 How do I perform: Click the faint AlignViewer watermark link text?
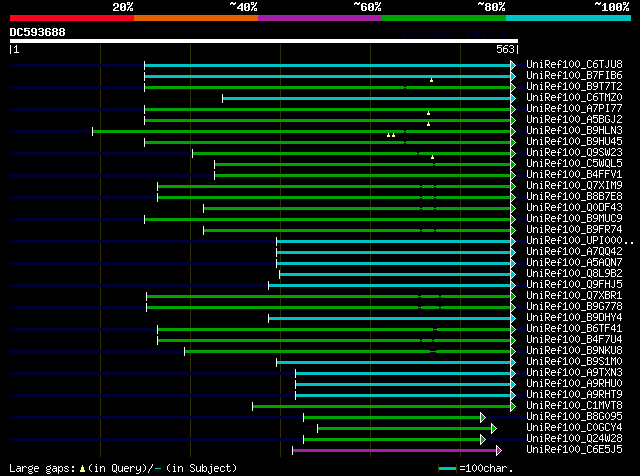[459, 35]
